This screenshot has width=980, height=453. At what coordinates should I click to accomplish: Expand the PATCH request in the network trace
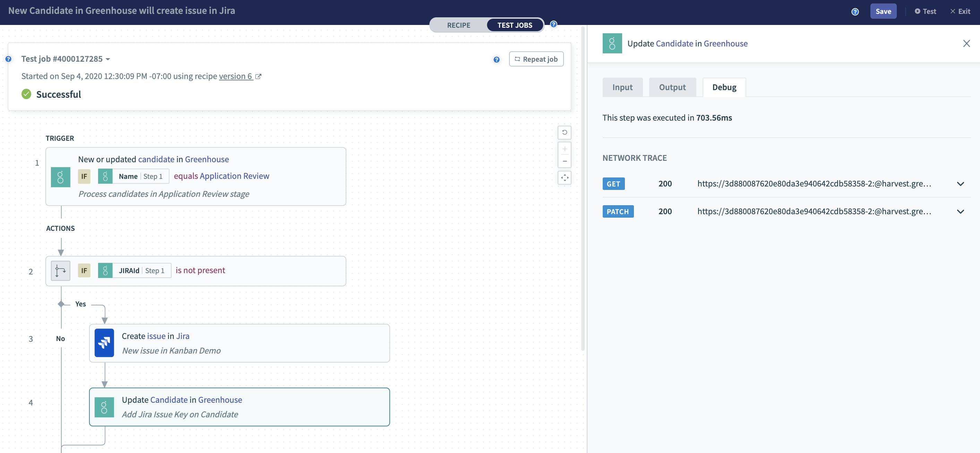pos(961,211)
